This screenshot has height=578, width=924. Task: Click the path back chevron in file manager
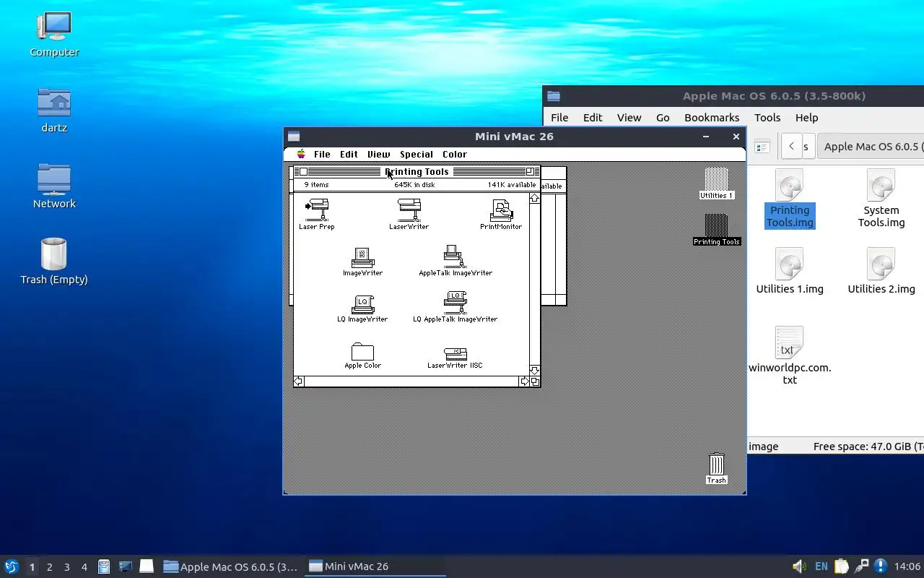point(791,146)
